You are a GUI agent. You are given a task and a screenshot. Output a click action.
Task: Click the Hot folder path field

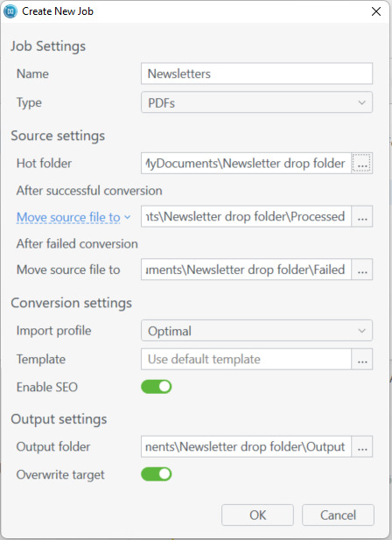(246, 164)
